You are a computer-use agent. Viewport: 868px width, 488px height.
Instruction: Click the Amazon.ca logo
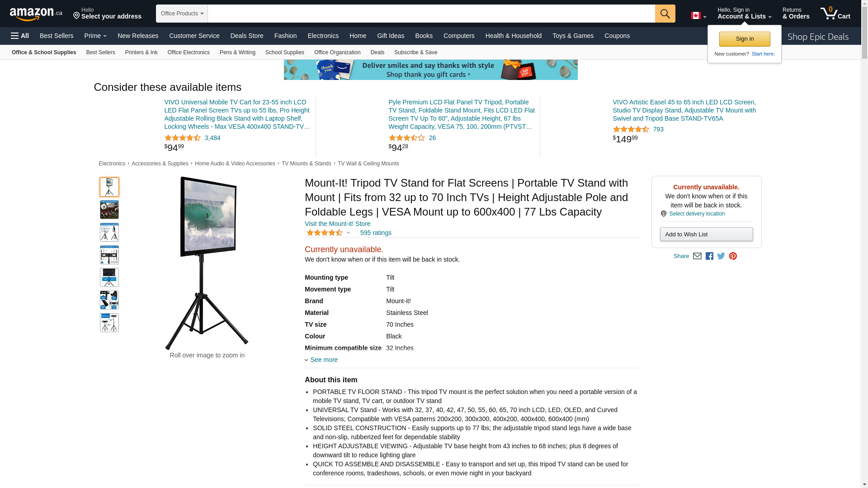(36, 14)
